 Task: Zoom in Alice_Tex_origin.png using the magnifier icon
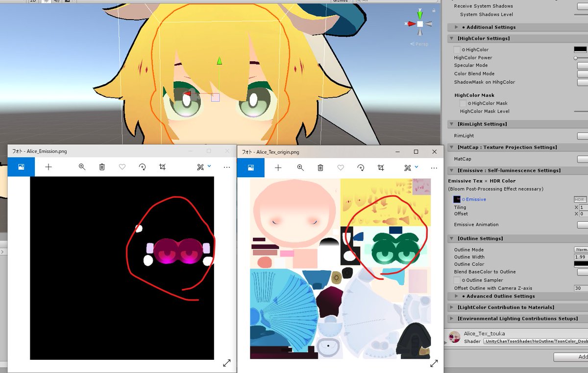coord(300,167)
